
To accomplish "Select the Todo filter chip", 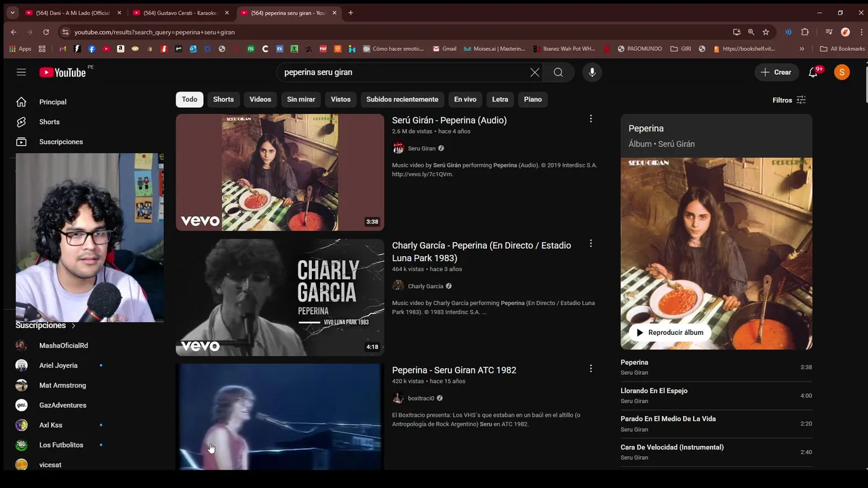I will [189, 100].
